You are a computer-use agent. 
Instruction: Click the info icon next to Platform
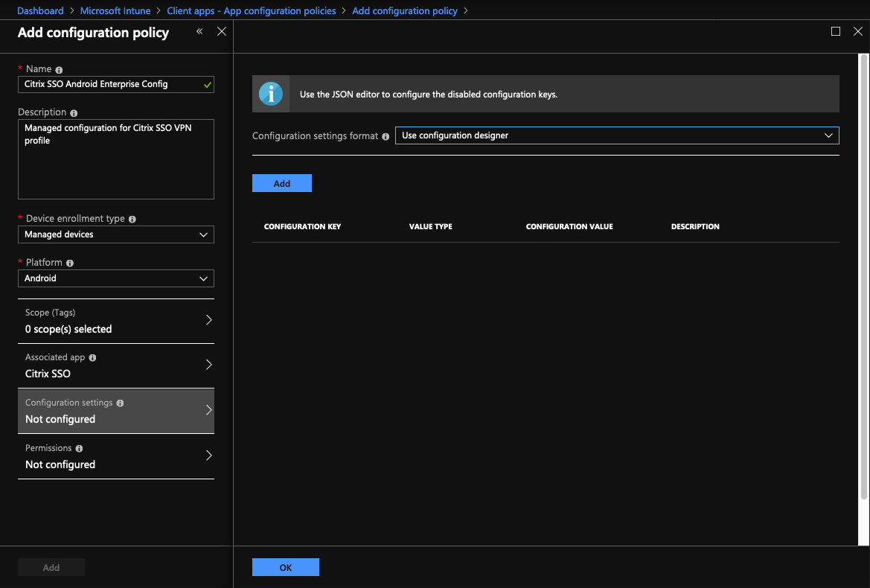pyautogui.click(x=70, y=263)
